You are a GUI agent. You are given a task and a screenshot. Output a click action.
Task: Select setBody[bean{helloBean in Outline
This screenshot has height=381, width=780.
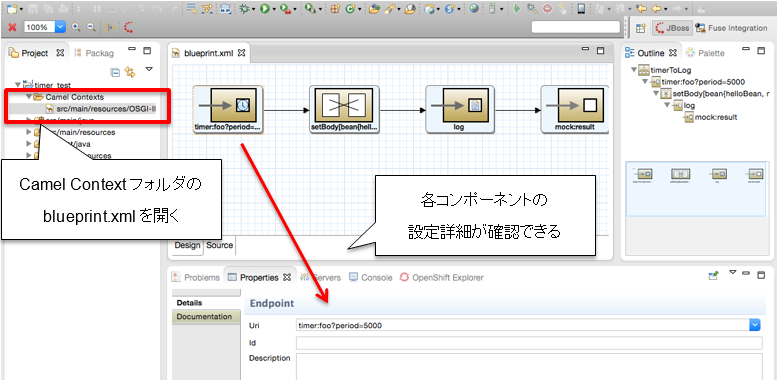click(x=714, y=94)
